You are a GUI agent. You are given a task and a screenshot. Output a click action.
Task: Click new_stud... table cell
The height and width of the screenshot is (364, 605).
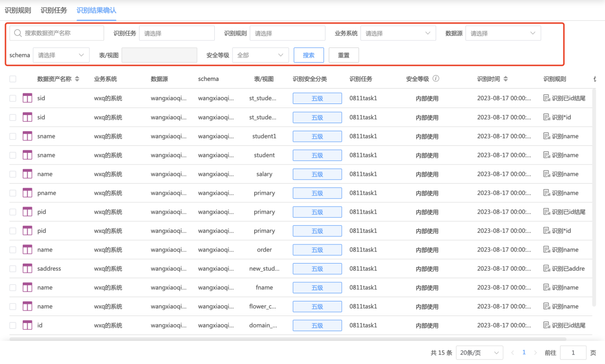pyautogui.click(x=264, y=269)
